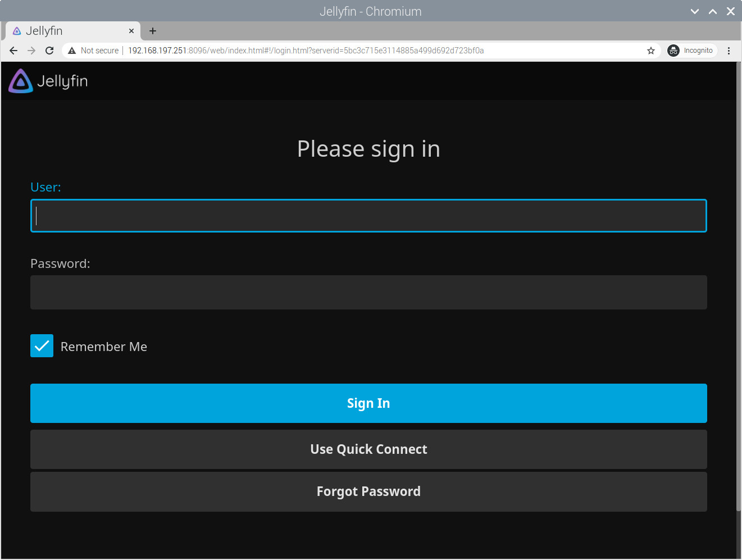The height and width of the screenshot is (560, 742).
Task: Minimize the Chromium window
Action: click(695, 11)
